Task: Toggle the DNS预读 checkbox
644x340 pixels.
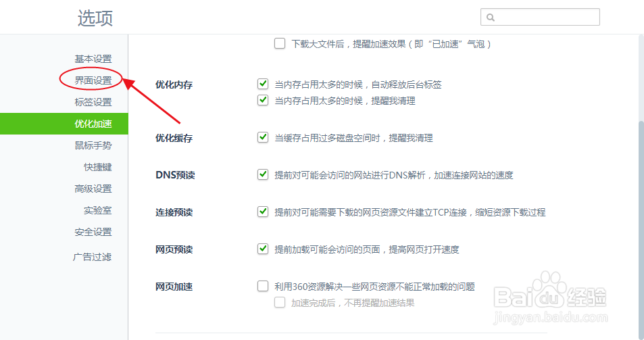Action: 263,174
